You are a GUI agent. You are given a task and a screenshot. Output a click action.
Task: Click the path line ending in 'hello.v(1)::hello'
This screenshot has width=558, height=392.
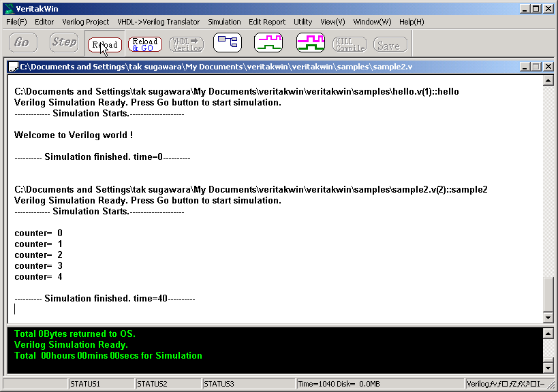point(236,92)
